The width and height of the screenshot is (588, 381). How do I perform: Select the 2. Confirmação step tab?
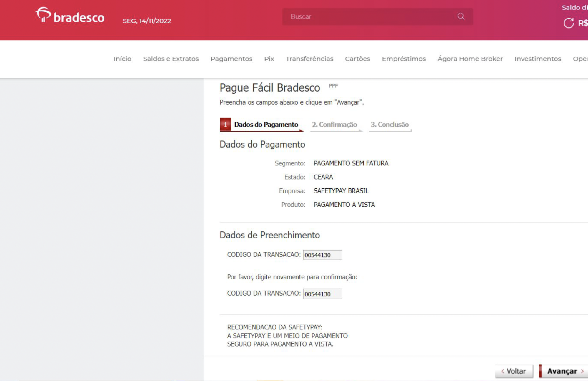pos(334,125)
